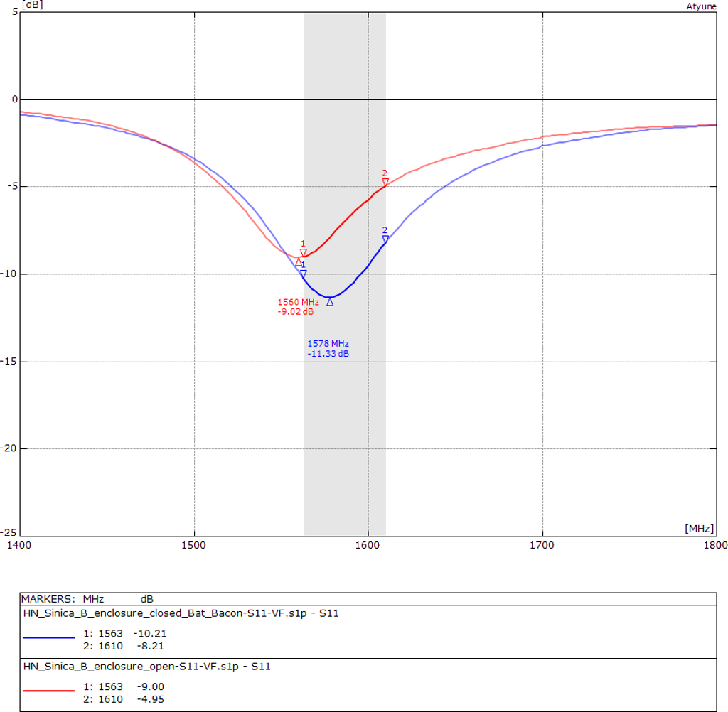Screen dimensions: 728x712
Task: Click the blue minimum marker triangle
Action: click(330, 302)
